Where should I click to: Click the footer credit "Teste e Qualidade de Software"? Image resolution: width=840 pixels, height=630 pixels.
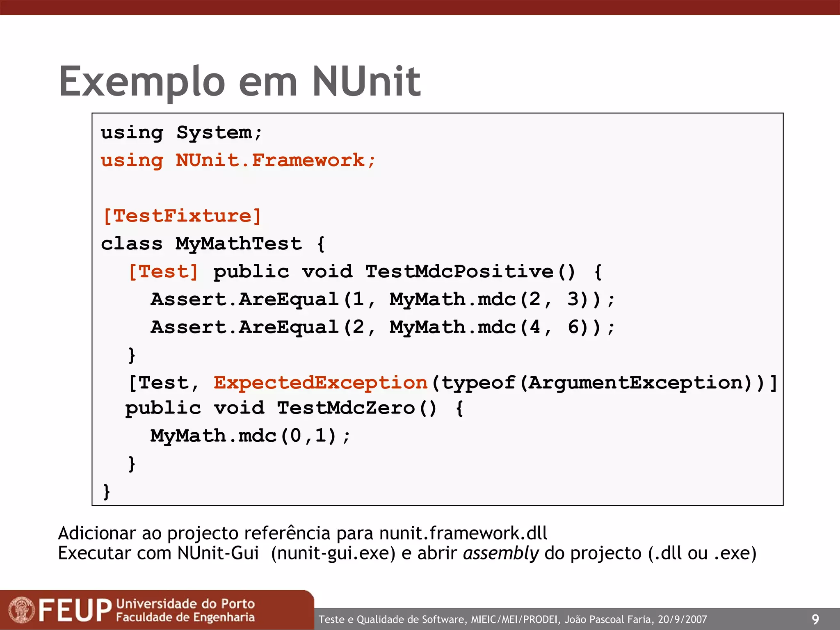(392, 619)
